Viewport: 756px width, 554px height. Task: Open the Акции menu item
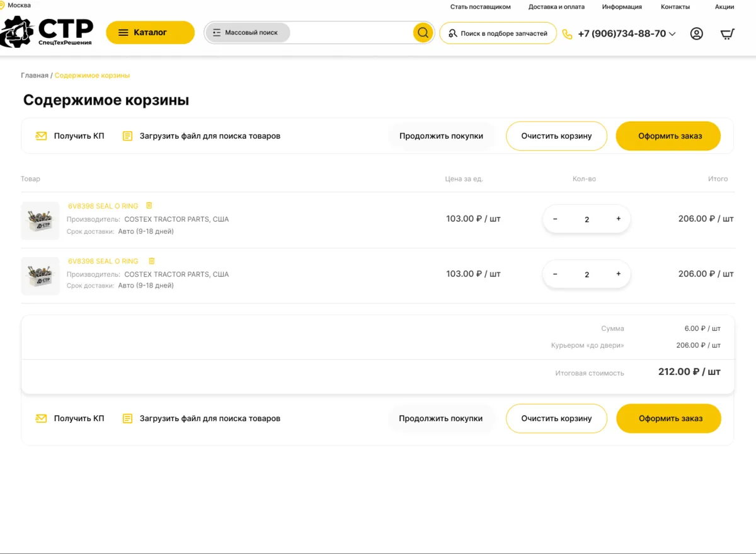[x=724, y=7]
